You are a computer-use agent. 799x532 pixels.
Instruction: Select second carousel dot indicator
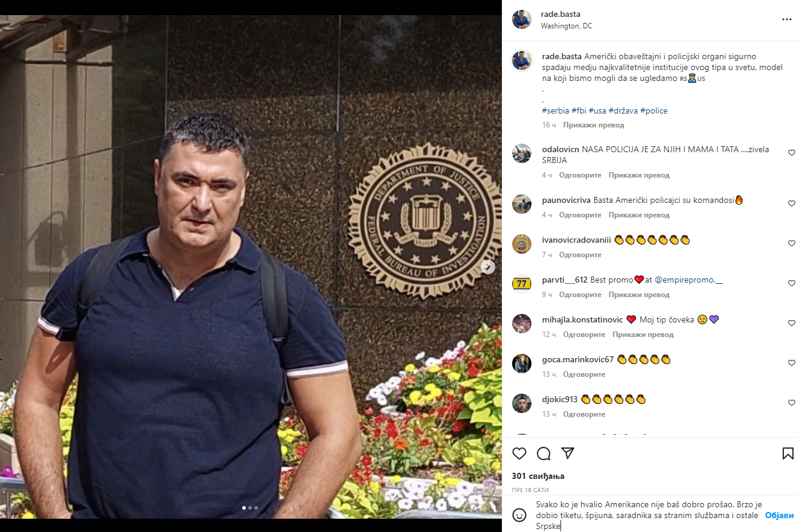[250, 508]
